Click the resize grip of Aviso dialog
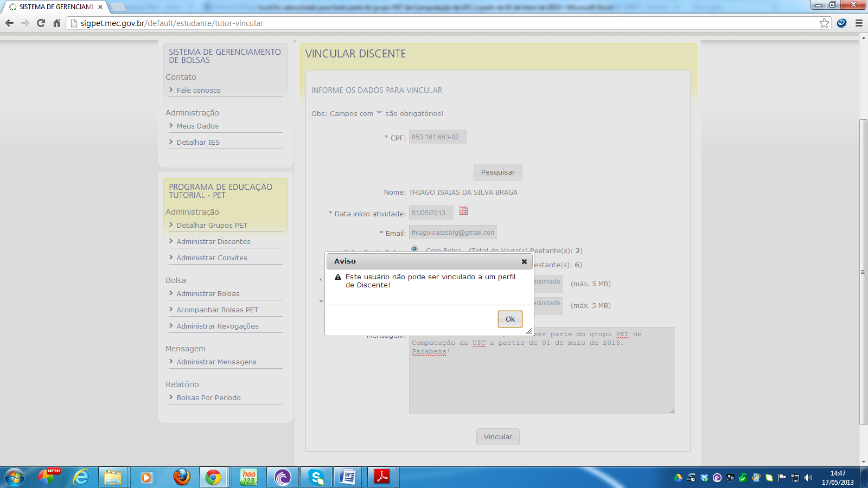Image resolution: width=868 pixels, height=488 pixels. [529, 331]
